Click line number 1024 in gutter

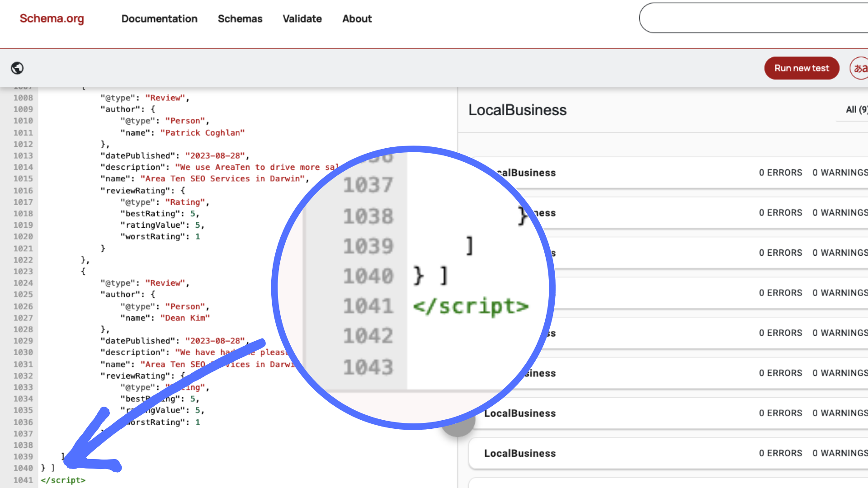pyautogui.click(x=23, y=283)
